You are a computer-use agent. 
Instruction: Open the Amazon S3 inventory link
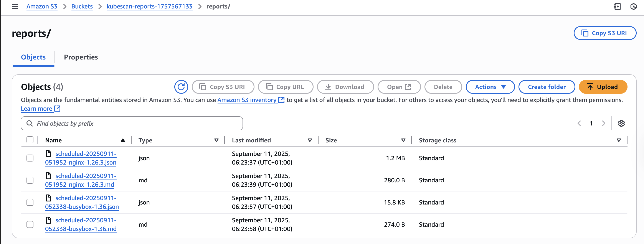[247, 100]
